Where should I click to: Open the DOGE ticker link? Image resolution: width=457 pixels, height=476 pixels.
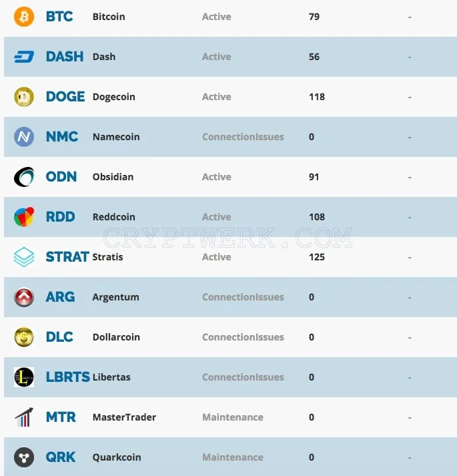[x=65, y=97]
